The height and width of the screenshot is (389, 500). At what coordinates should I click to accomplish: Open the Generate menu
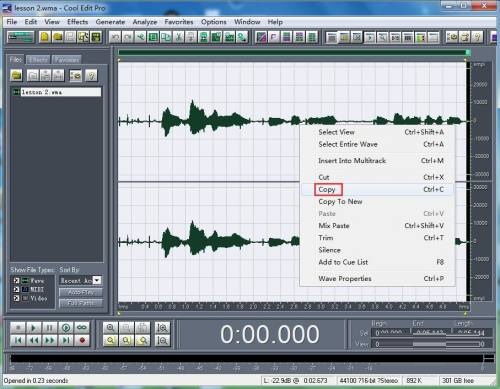pyautogui.click(x=110, y=22)
